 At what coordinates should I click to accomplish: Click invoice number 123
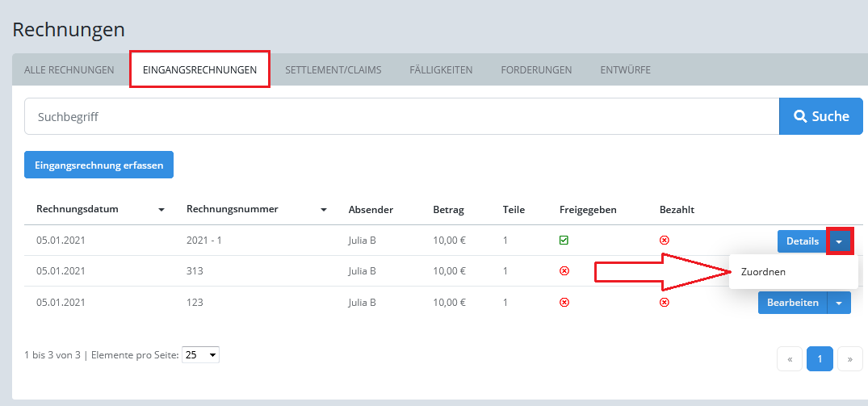coord(195,303)
